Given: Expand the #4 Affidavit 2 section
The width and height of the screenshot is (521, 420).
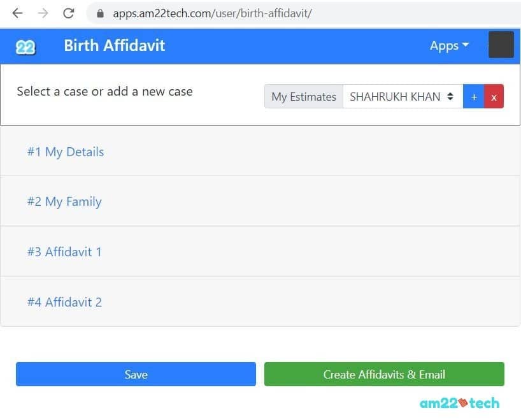Looking at the screenshot, I should (64, 301).
